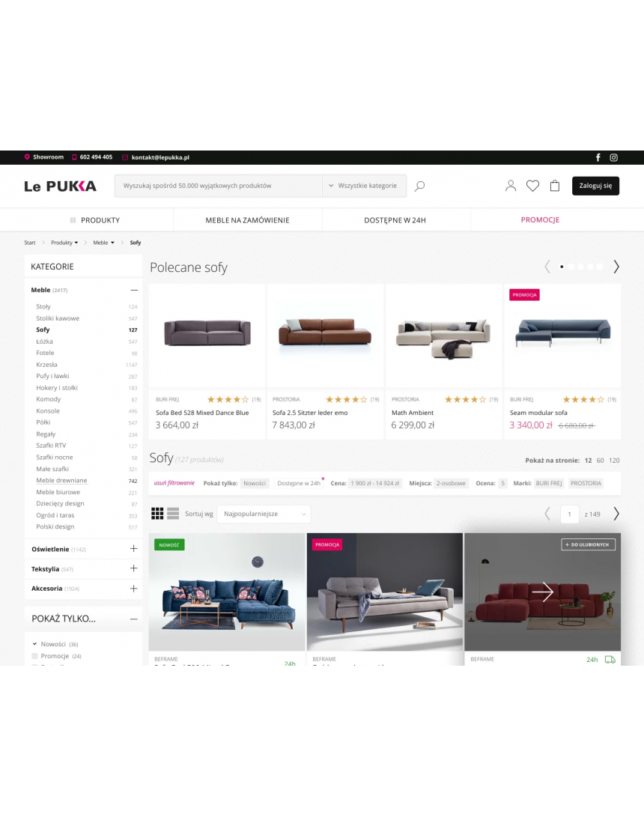This screenshot has height=817, width=644.
Task: Click the 'Zaloguj się' button
Action: point(595,186)
